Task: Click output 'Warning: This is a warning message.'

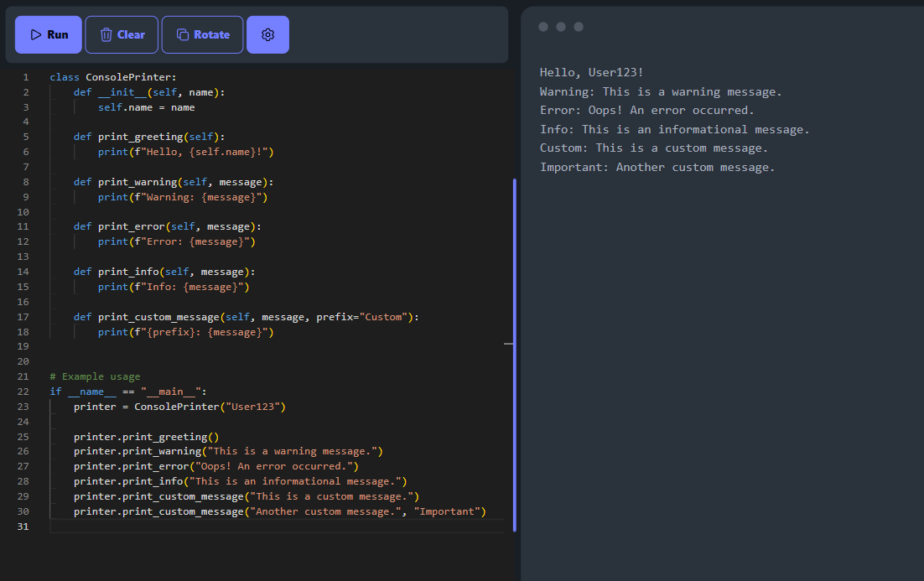Action: 661,92
